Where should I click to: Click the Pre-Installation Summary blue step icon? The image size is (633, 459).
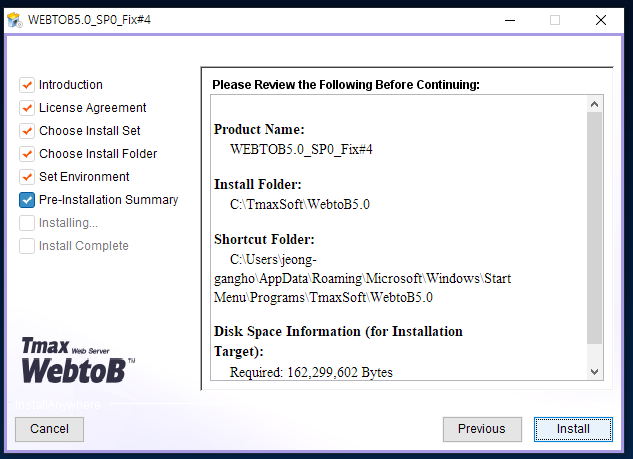click(27, 200)
